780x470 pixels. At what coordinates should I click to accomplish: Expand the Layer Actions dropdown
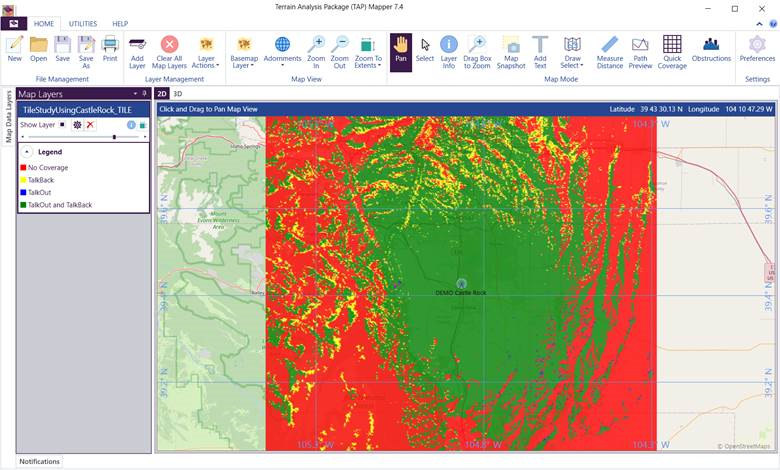click(207, 50)
